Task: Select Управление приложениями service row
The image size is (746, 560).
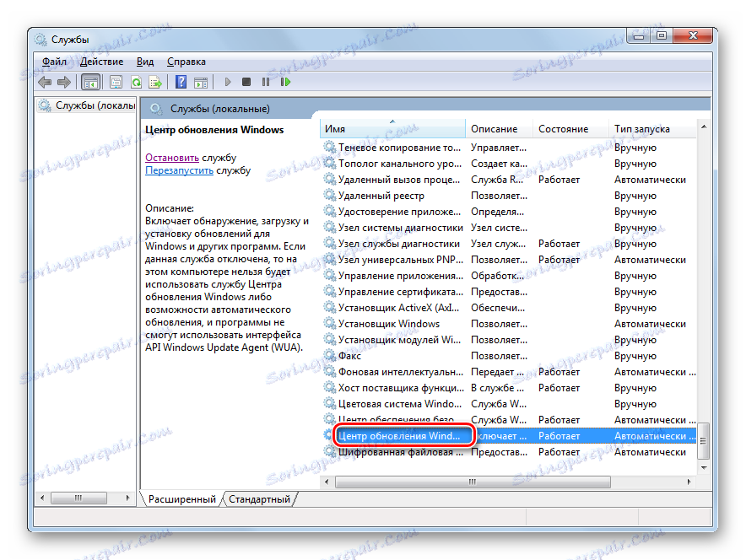Action: [x=509, y=276]
